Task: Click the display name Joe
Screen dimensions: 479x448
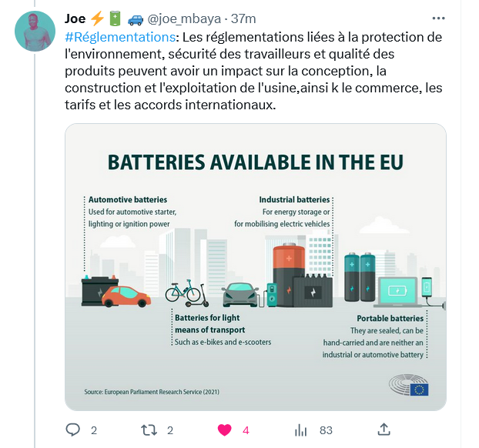Action: [75, 18]
